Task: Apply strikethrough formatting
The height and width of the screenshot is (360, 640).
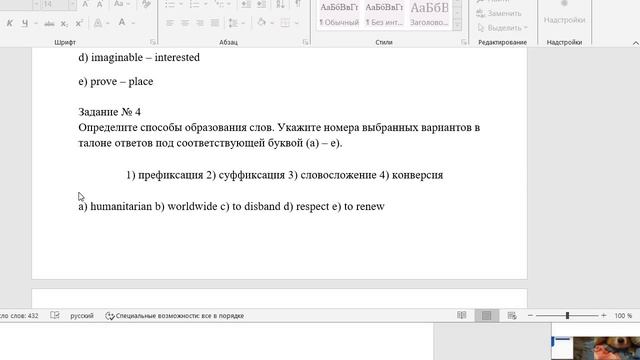Action: point(49,24)
